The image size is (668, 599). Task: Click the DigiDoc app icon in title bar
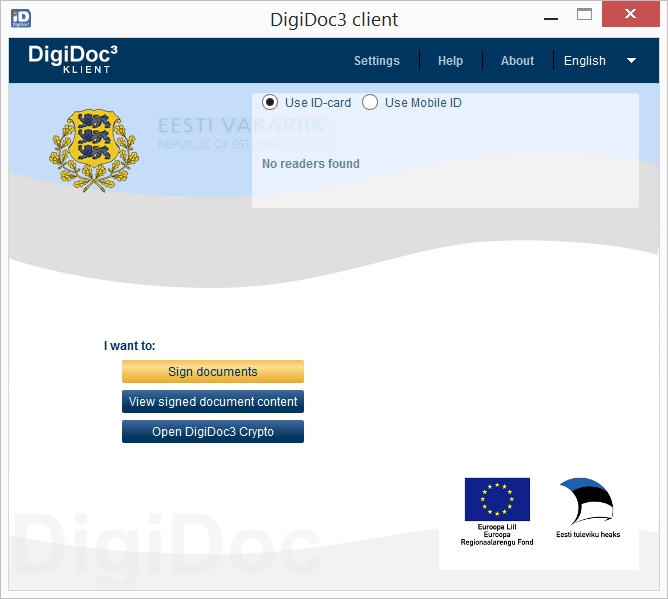pos(21,19)
